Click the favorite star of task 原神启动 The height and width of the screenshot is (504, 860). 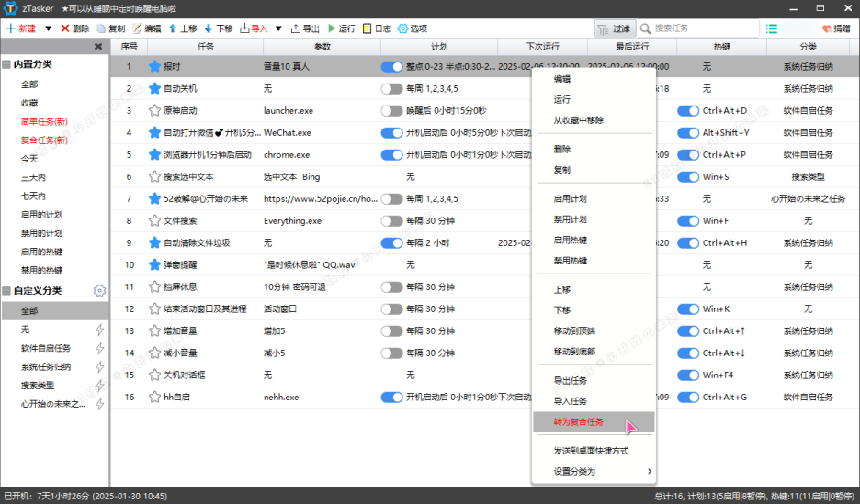click(x=154, y=110)
